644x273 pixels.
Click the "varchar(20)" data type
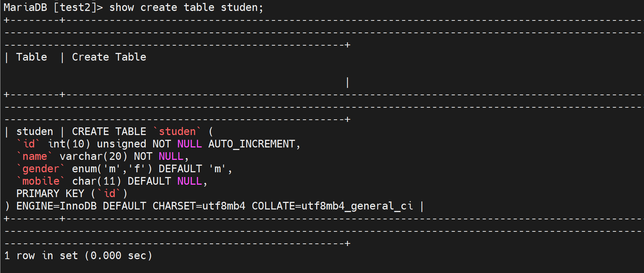click(93, 156)
